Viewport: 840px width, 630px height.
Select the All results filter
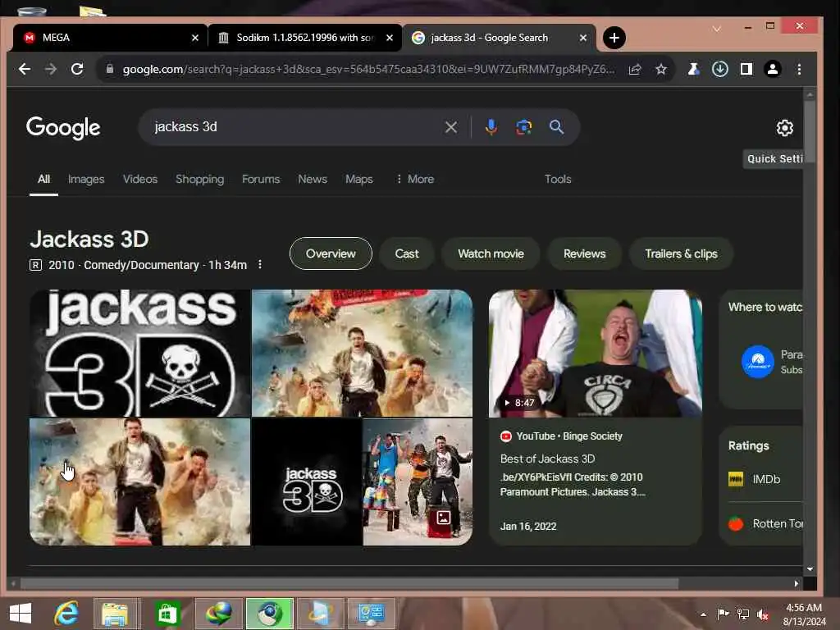point(44,180)
